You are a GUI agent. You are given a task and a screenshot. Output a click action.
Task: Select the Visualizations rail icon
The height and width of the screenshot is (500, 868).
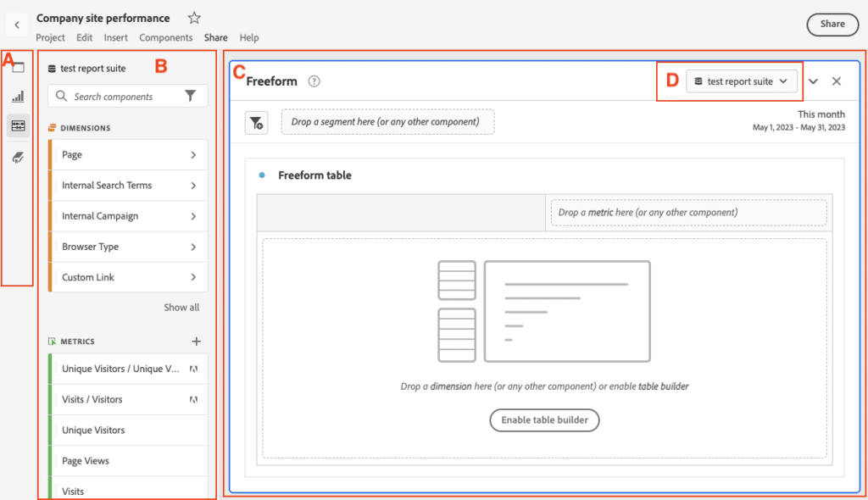coord(18,96)
